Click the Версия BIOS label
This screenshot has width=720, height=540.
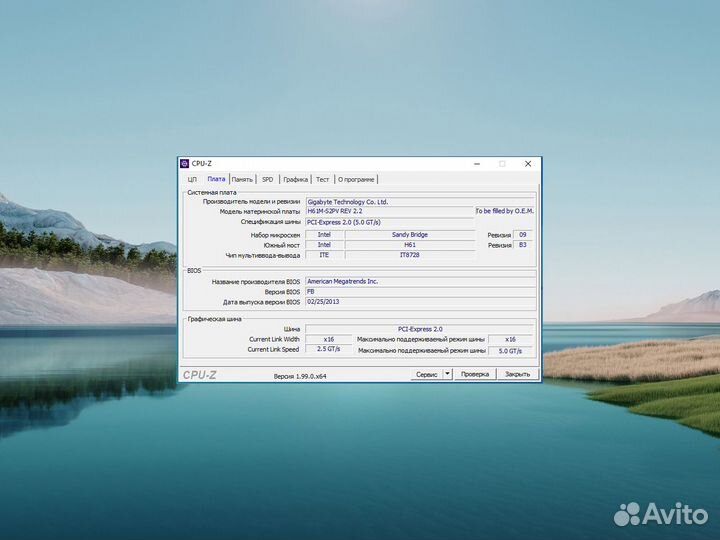click(x=282, y=292)
